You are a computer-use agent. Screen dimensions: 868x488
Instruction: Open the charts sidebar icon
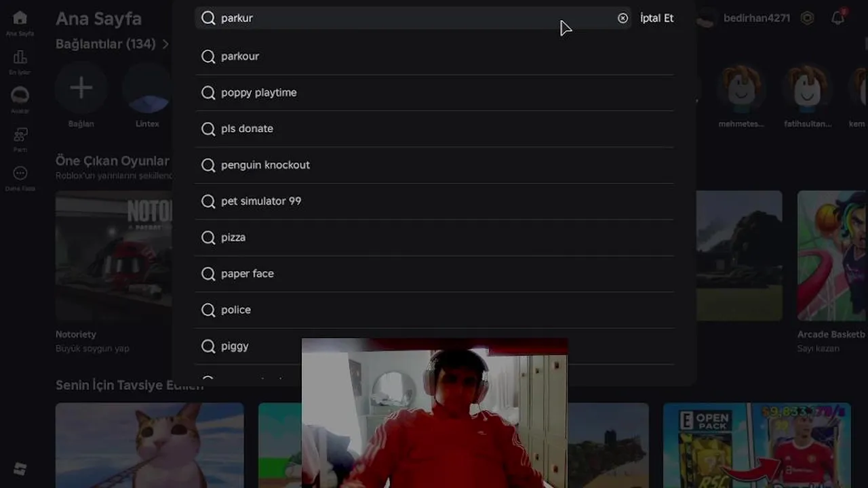click(20, 57)
